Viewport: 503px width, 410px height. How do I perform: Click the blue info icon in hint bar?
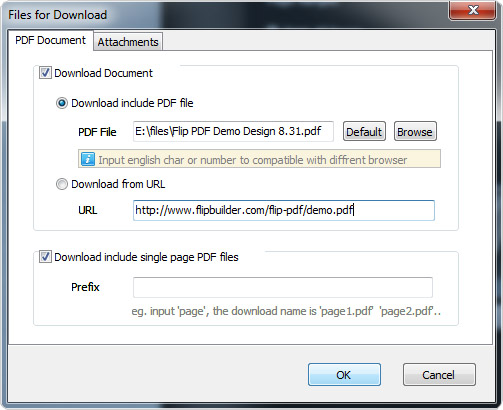coord(88,159)
